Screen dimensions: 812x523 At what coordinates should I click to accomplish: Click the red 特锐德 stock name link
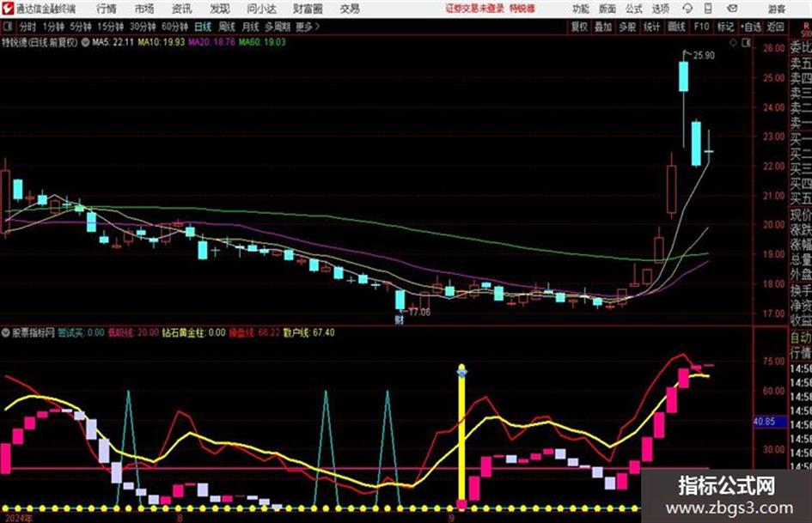(x=522, y=9)
